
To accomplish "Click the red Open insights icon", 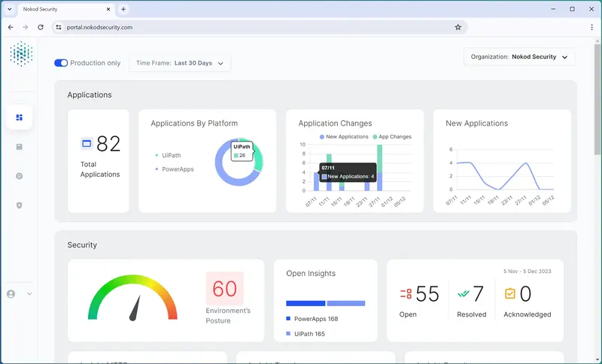I will click(406, 294).
